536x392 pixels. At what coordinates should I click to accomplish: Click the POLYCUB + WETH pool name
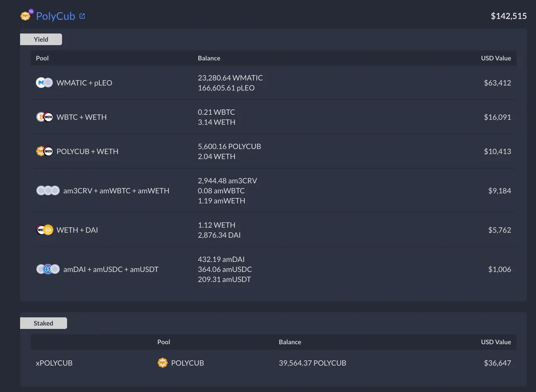coord(88,151)
